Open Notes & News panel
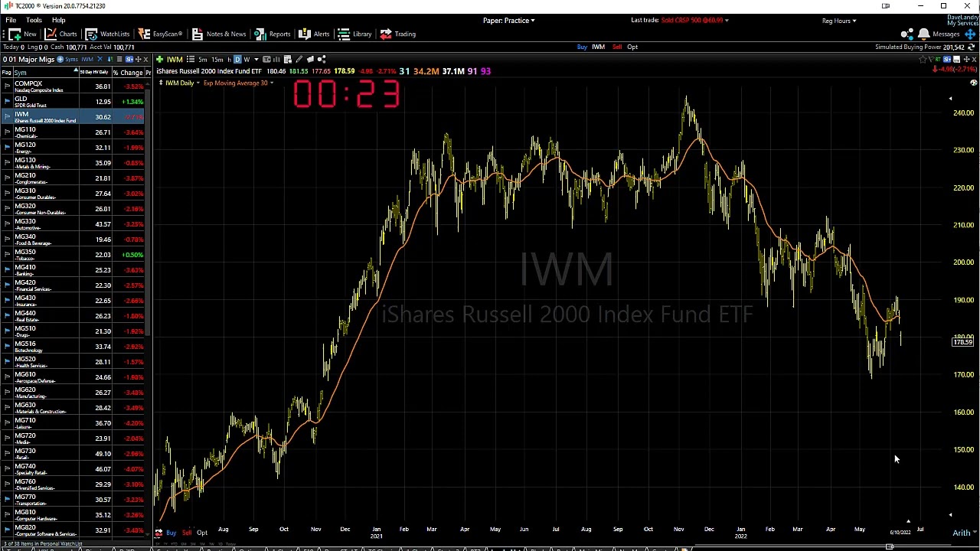The height and width of the screenshot is (551, 980). click(219, 34)
